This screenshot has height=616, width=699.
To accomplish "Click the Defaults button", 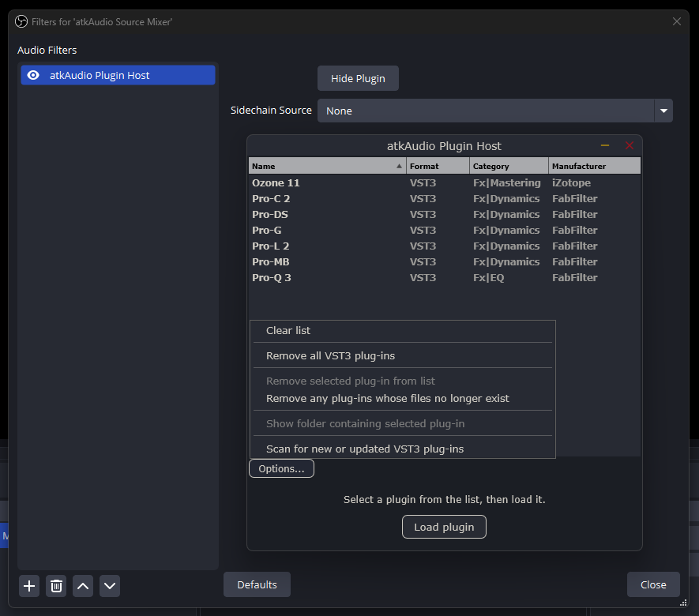I will (x=256, y=584).
